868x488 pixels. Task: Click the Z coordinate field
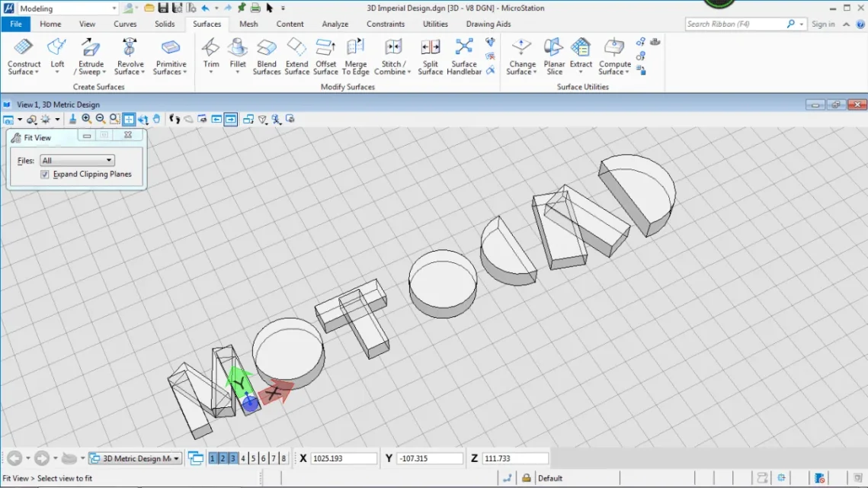pyautogui.click(x=515, y=458)
